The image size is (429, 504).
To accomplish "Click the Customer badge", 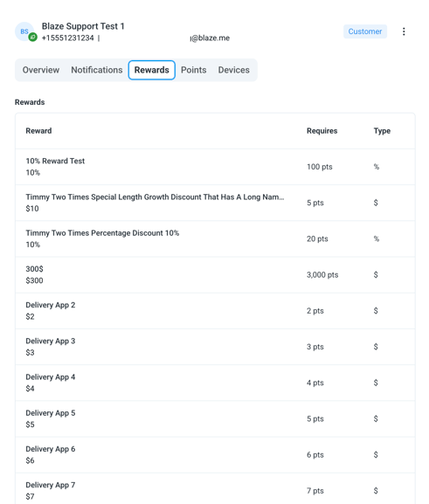I will click(x=365, y=31).
